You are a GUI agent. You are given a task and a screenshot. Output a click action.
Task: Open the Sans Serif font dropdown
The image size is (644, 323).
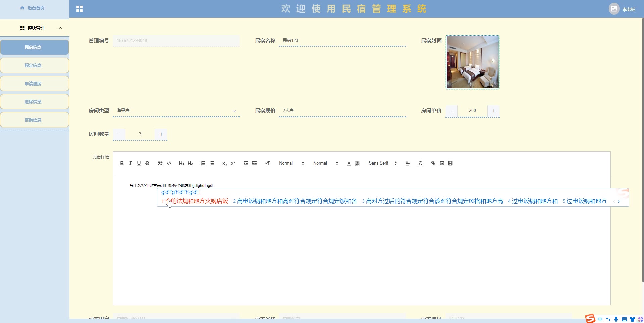coord(383,163)
